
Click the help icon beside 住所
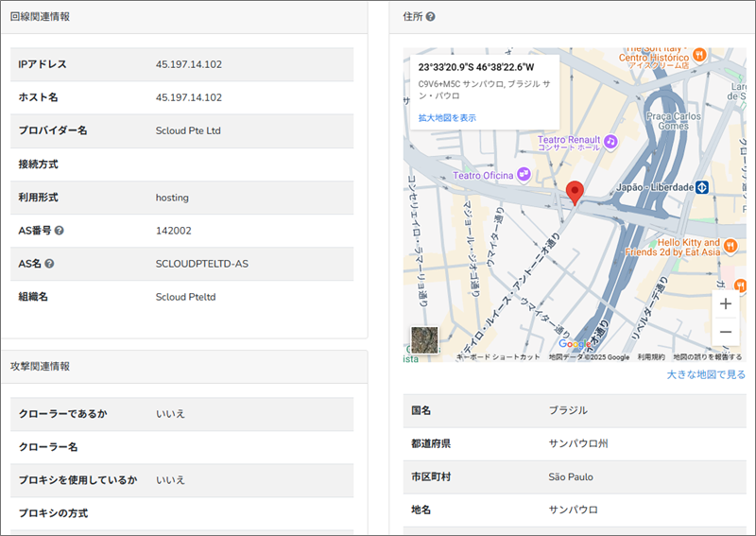pyautogui.click(x=431, y=17)
